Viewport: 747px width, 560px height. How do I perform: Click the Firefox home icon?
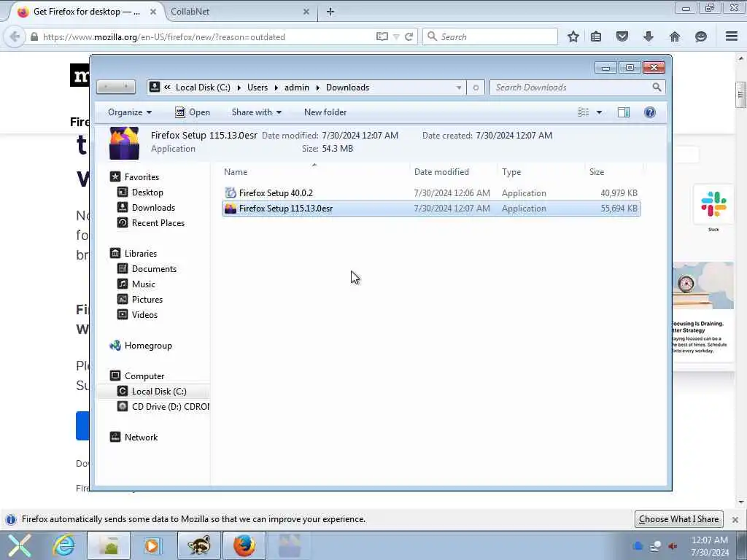coord(675,36)
